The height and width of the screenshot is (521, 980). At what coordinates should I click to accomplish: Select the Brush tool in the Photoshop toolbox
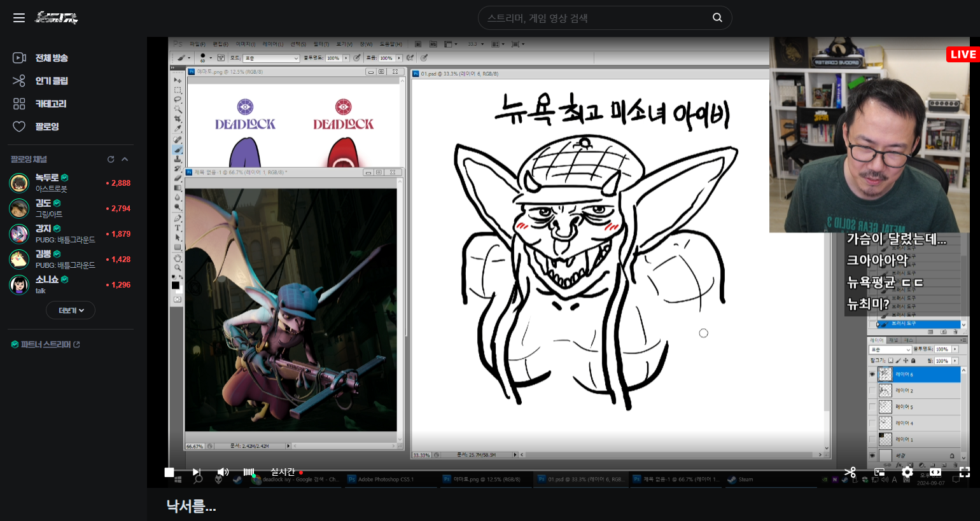pyautogui.click(x=178, y=149)
